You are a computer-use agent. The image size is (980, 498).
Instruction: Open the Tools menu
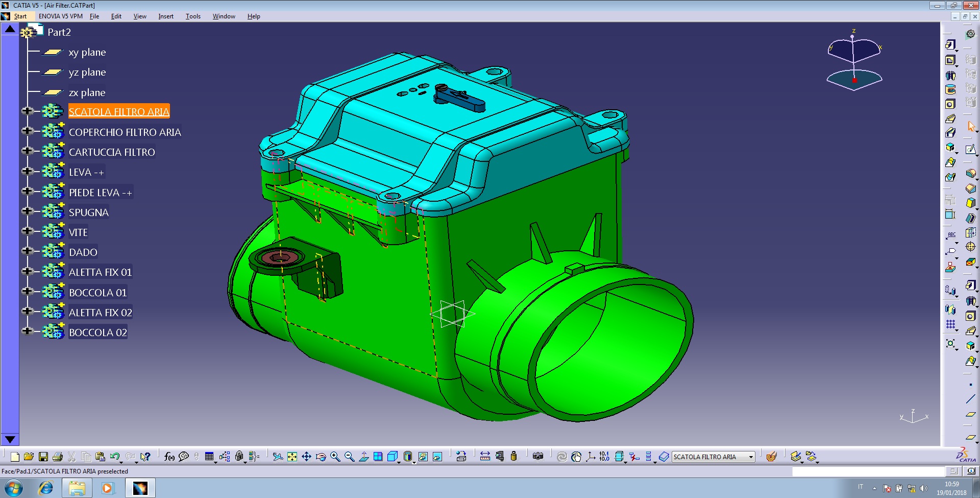coord(193,16)
